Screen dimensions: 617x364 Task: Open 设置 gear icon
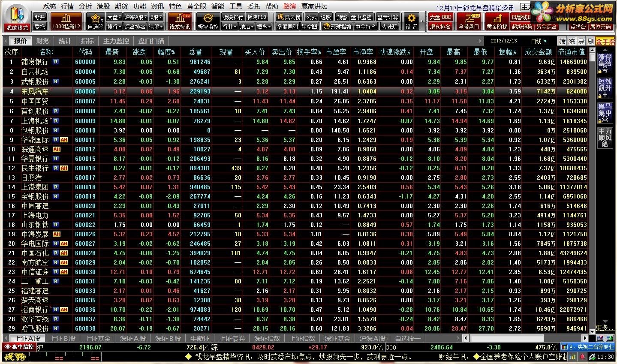(411, 21)
